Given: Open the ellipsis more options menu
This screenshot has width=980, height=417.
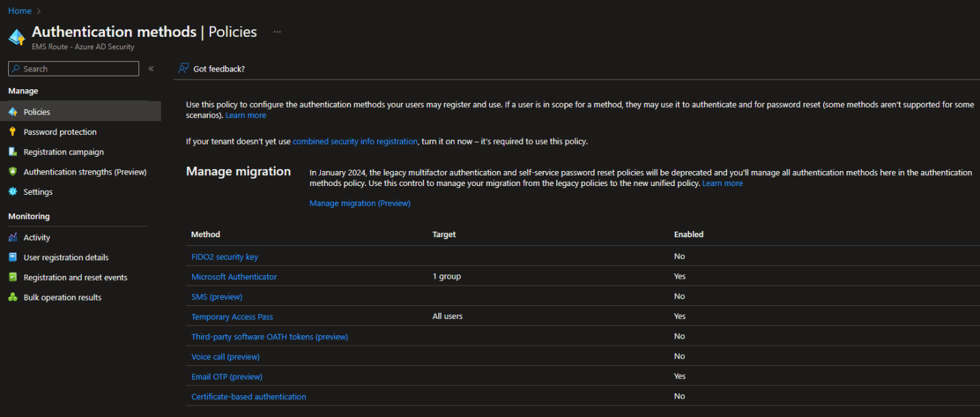Looking at the screenshot, I should click(x=277, y=32).
